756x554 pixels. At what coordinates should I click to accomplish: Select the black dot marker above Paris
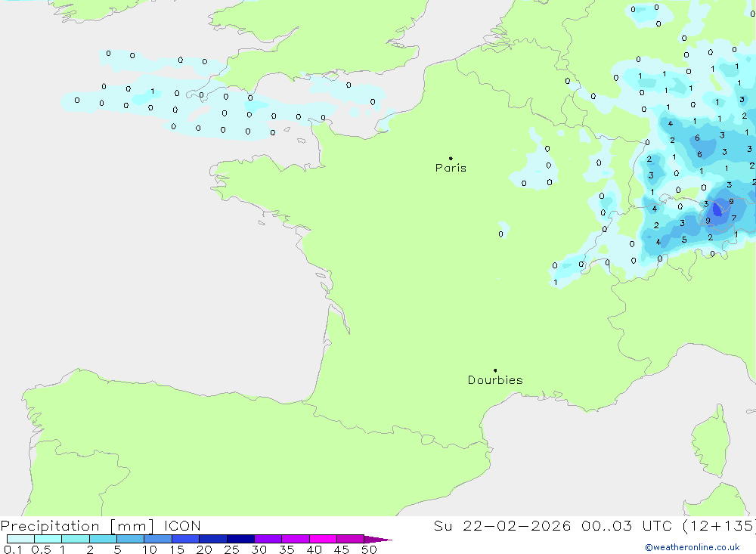point(451,158)
